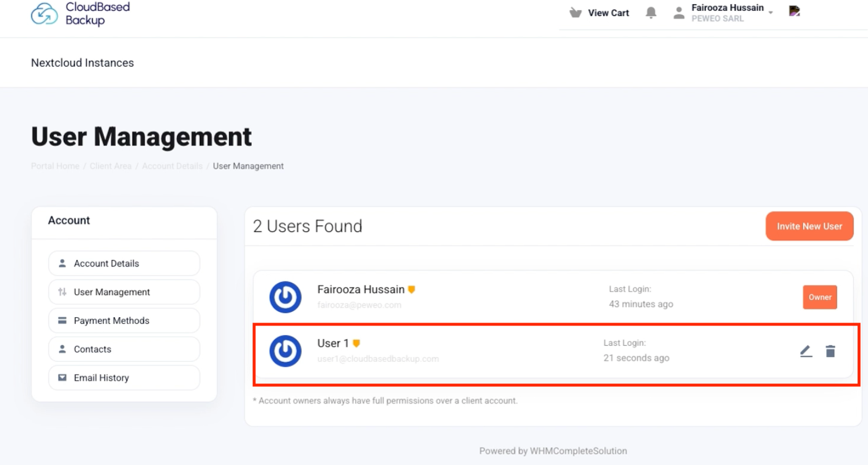Click the Email History envelope icon
868x465 pixels.
coord(61,377)
